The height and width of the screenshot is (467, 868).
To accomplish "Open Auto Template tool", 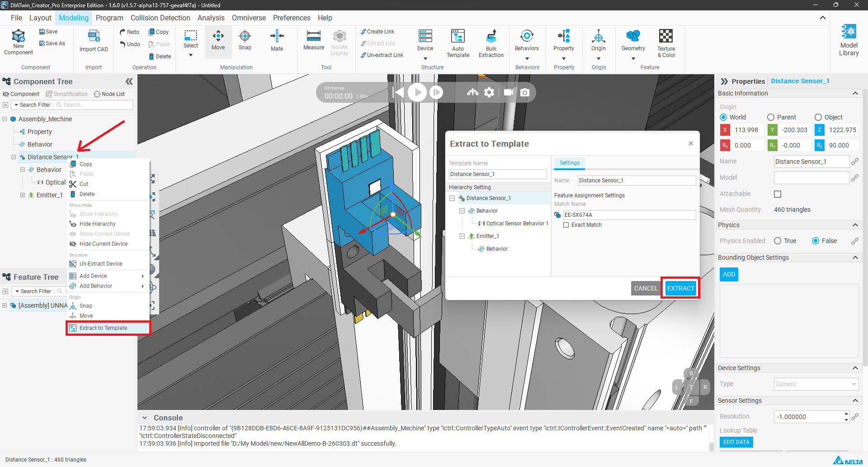I will pos(458,43).
